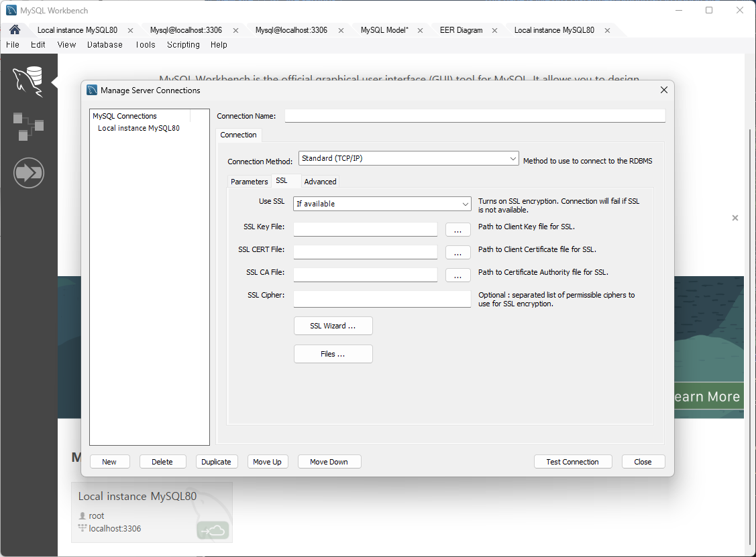
Task: Dismiss the welcome banner with the gray X
Action: coord(735,218)
